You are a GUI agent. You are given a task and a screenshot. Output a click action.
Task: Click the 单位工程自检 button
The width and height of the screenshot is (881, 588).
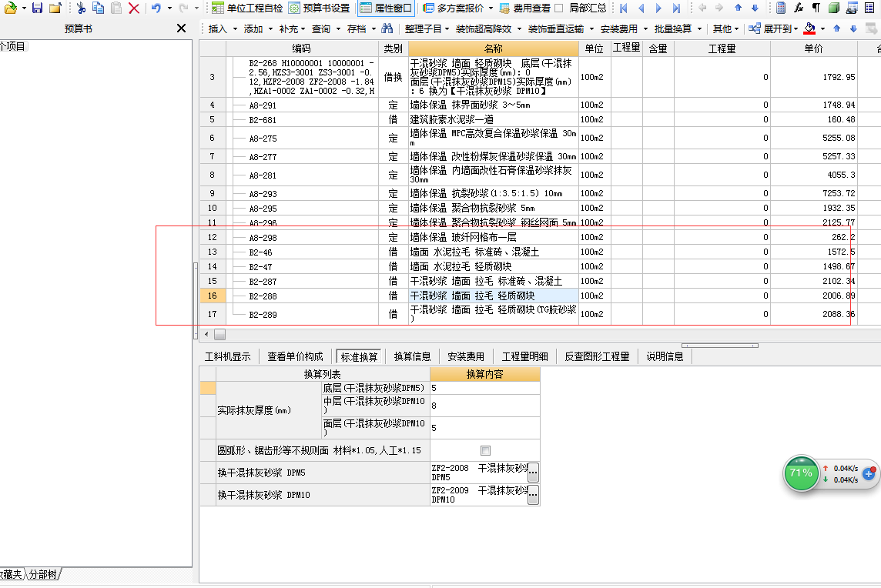(247, 8)
